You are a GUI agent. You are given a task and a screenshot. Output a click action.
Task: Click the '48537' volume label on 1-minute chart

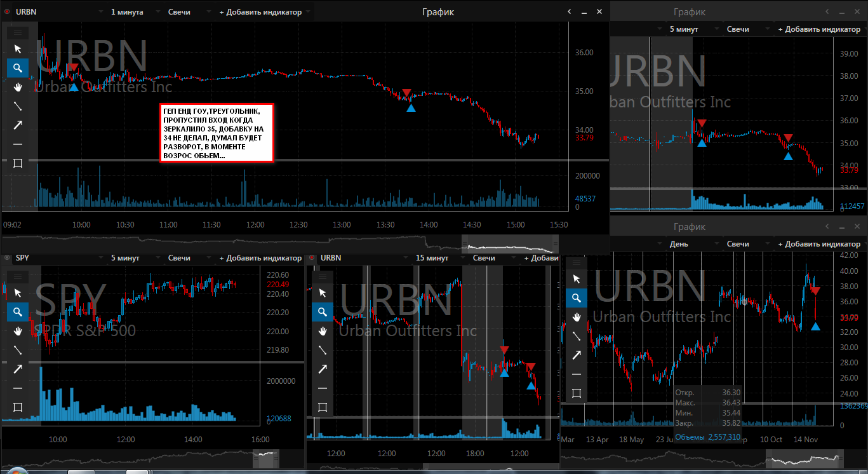click(x=585, y=199)
